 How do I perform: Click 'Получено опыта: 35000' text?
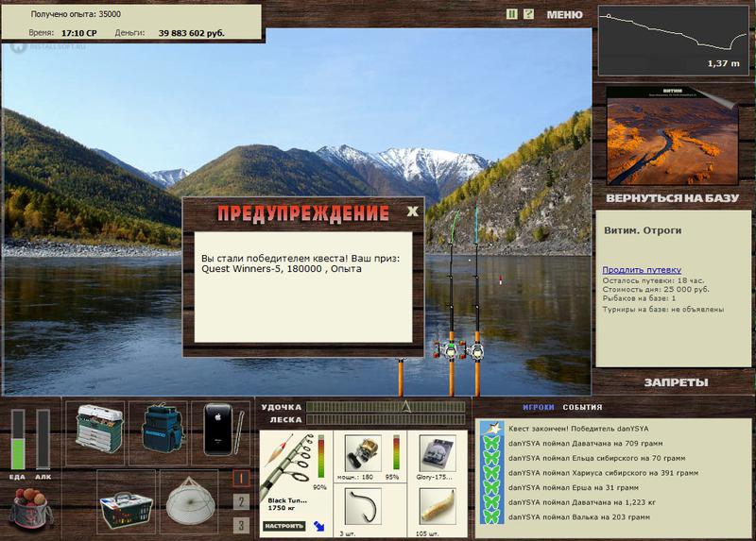(76, 14)
